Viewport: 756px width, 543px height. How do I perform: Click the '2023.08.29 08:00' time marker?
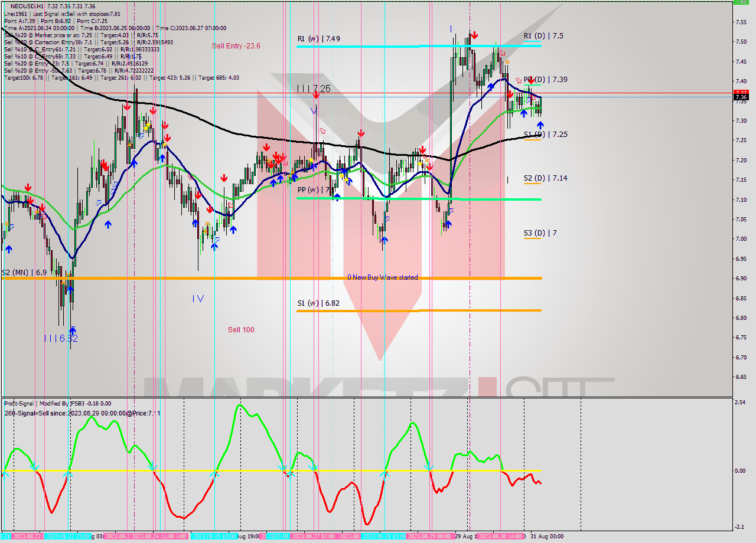[x=430, y=536]
